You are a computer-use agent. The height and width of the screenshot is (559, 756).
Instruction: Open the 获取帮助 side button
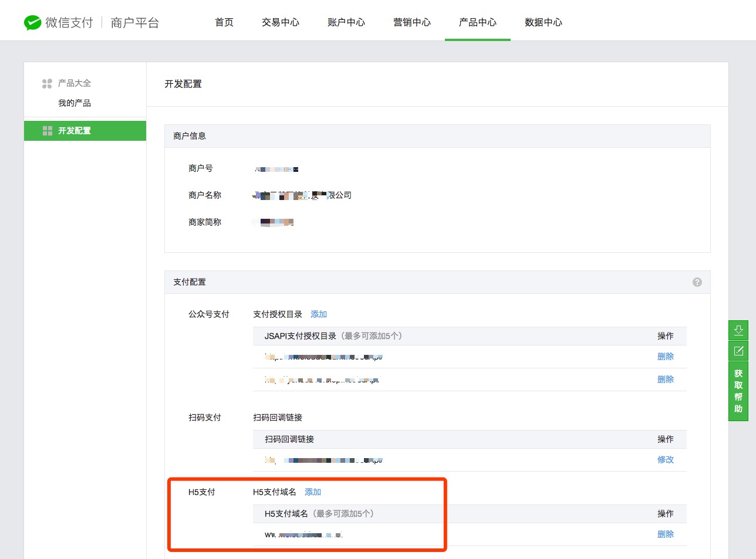coord(738,391)
